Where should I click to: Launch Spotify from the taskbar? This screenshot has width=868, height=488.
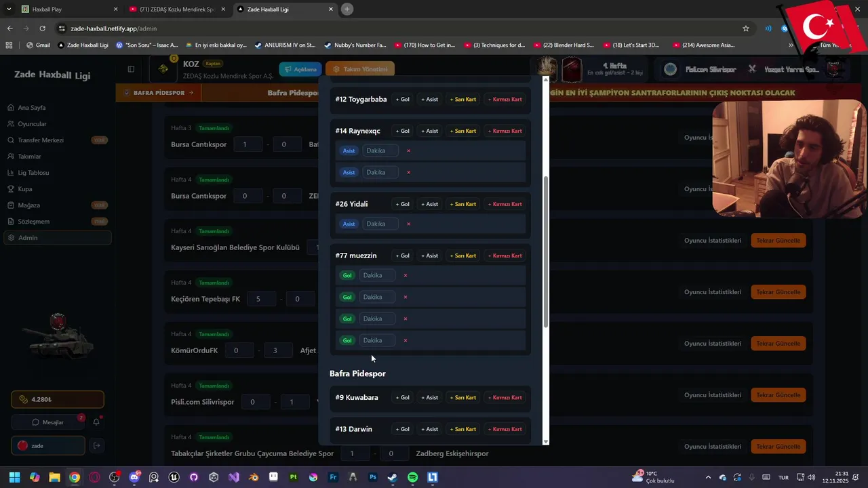[412, 477]
